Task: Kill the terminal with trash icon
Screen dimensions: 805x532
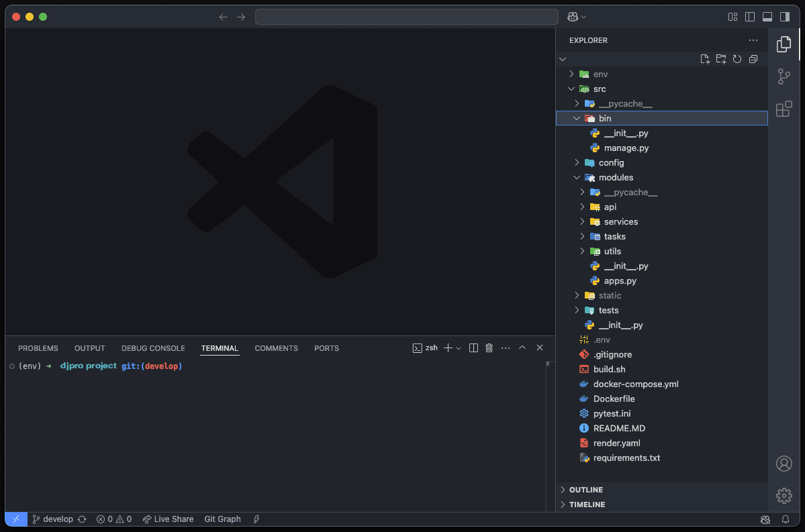Action: [489, 348]
